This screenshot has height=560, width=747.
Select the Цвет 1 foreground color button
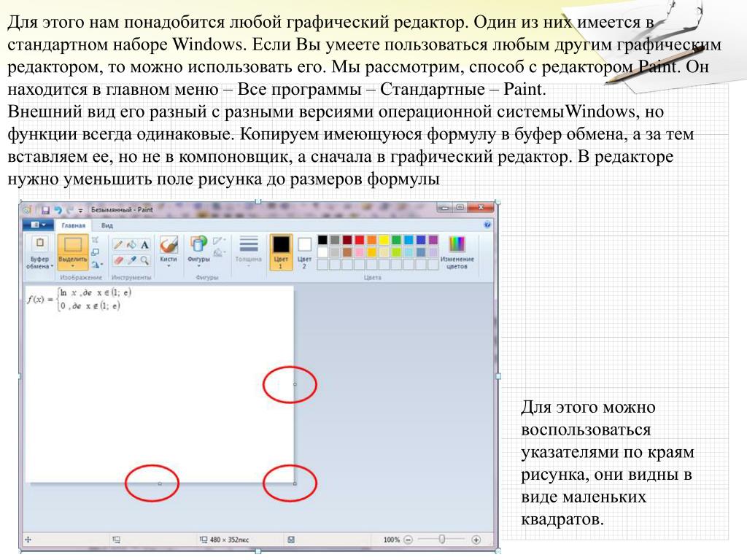click(281, 252)
